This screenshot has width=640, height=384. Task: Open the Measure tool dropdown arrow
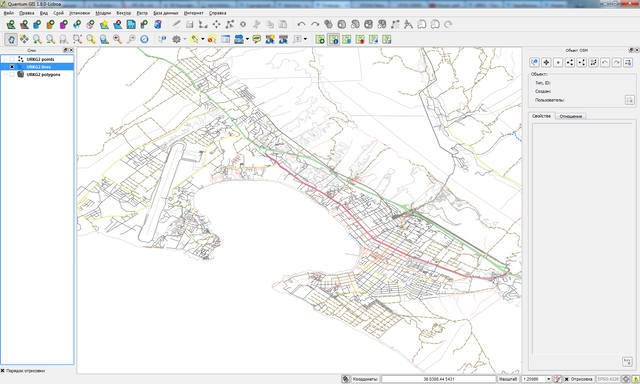tap(247, 39)
